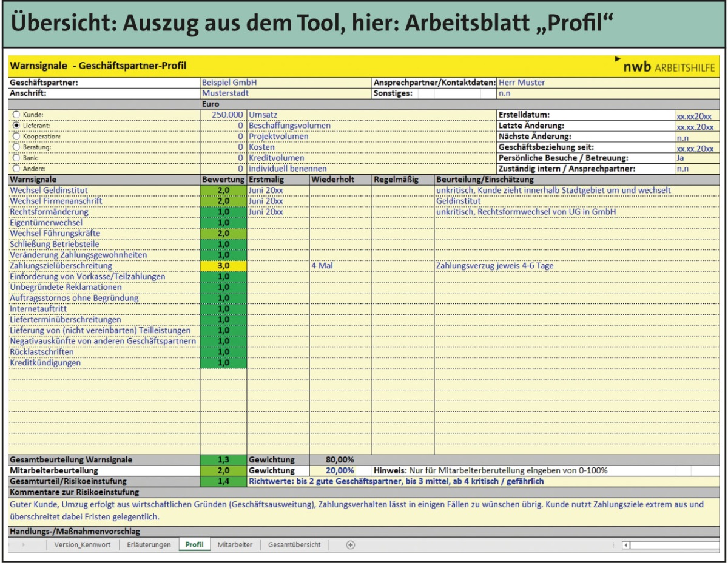Click the Zahlungszielüberschreitung warning signal row label
This screenshot has width=728, height=565.
(x=61, y=266)
